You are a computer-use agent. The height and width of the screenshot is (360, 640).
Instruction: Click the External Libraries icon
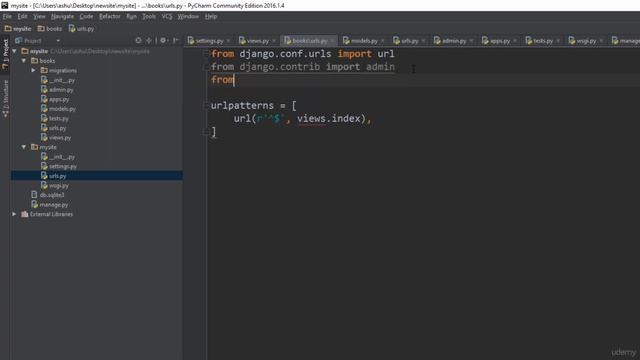[25, 214]
